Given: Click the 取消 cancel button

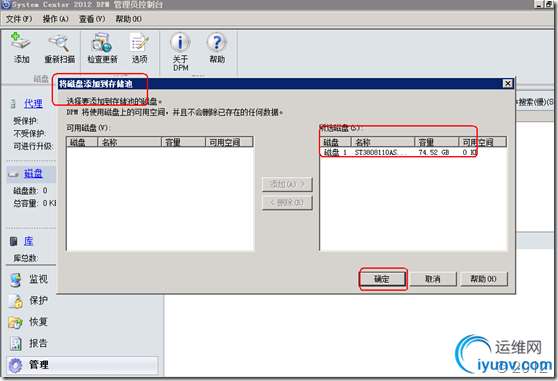Looking at the screenshot, I should pyautogui.click(x=433, y=279).
